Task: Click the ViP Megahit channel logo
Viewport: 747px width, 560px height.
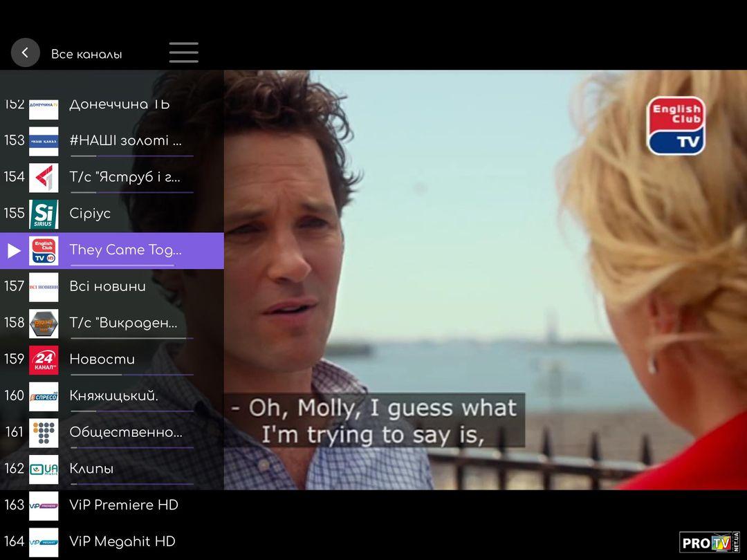Action: [x=44, y=541]
